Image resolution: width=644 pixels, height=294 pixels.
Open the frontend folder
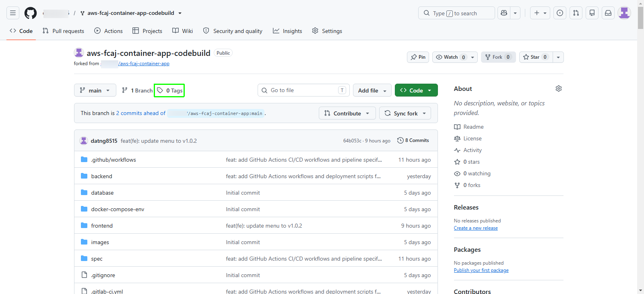[x=102, y=226]
